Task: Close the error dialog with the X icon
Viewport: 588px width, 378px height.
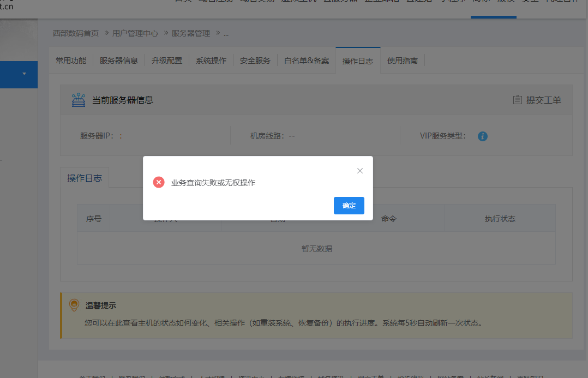Action: pos(360,171)
